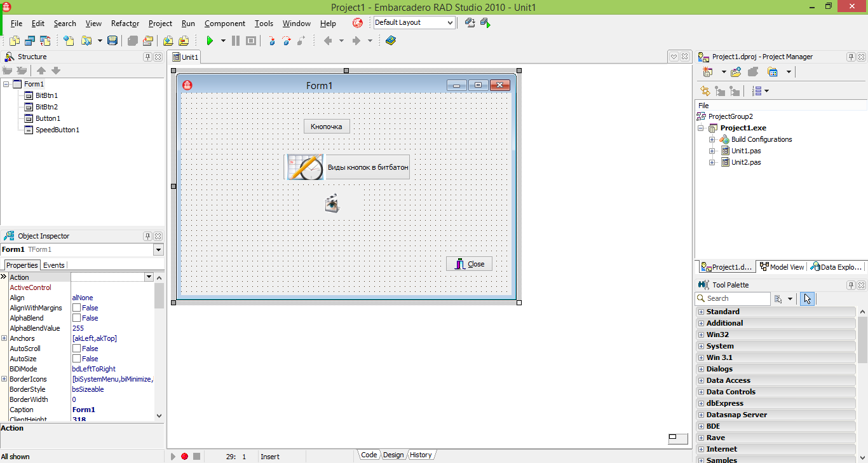Run the project with green arrow
This screenshot has width=868, height=463.
[x=210, y=41]
